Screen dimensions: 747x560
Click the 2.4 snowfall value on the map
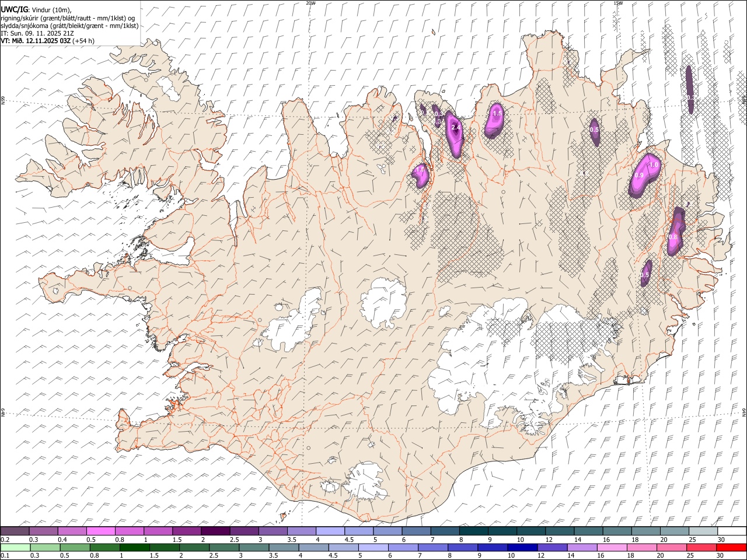(456, 127)
